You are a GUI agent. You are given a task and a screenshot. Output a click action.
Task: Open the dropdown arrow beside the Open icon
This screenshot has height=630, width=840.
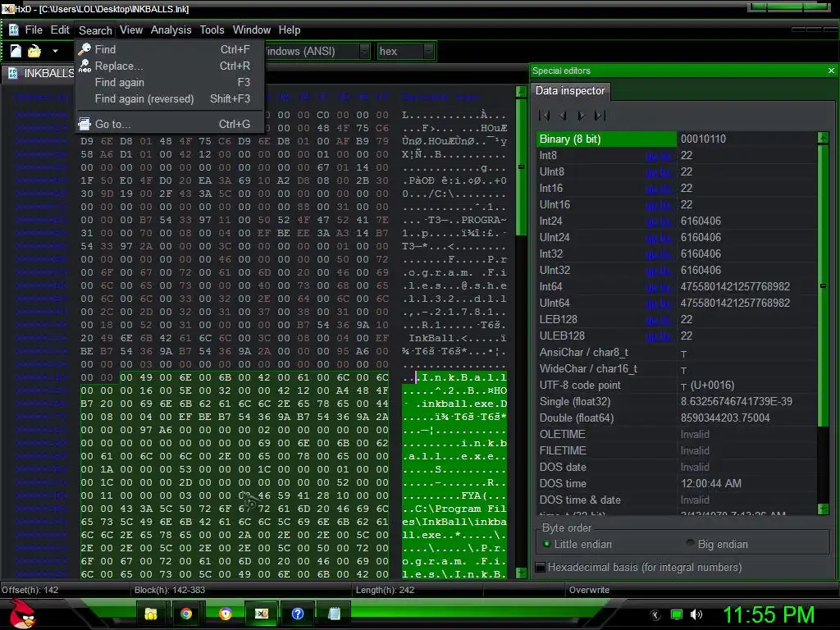point(55,52)
